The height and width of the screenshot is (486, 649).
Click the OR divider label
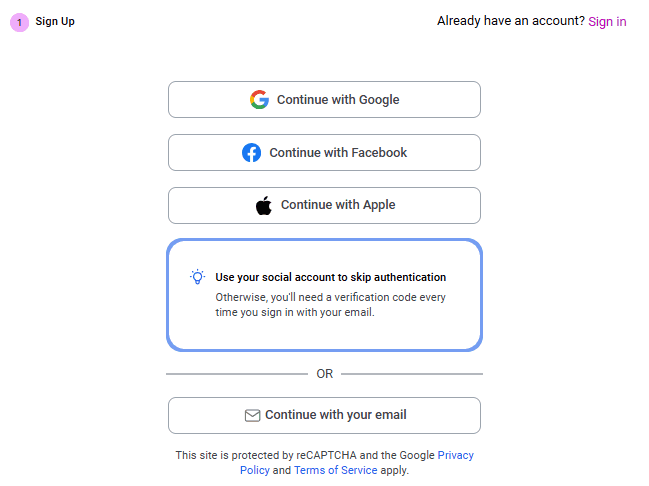point(324,374)
